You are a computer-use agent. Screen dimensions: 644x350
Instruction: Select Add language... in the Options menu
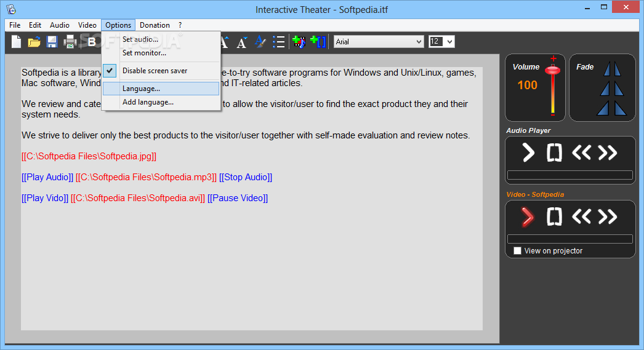(161, 102)
